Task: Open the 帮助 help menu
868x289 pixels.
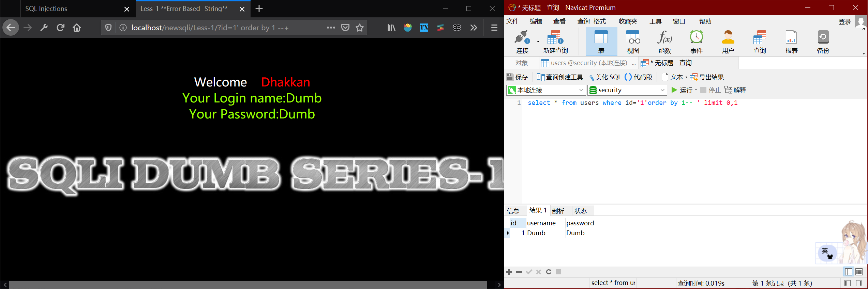Action: click(x=705, y=21)
